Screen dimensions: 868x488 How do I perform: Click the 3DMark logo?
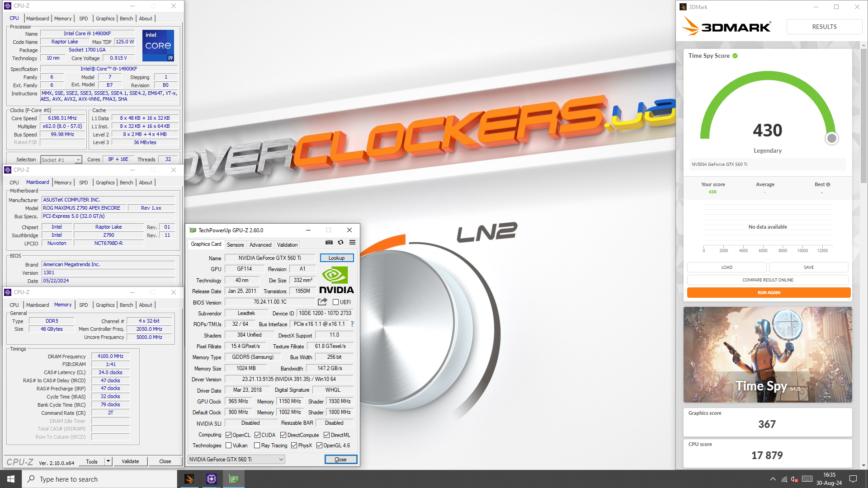[x=726, y=27]
